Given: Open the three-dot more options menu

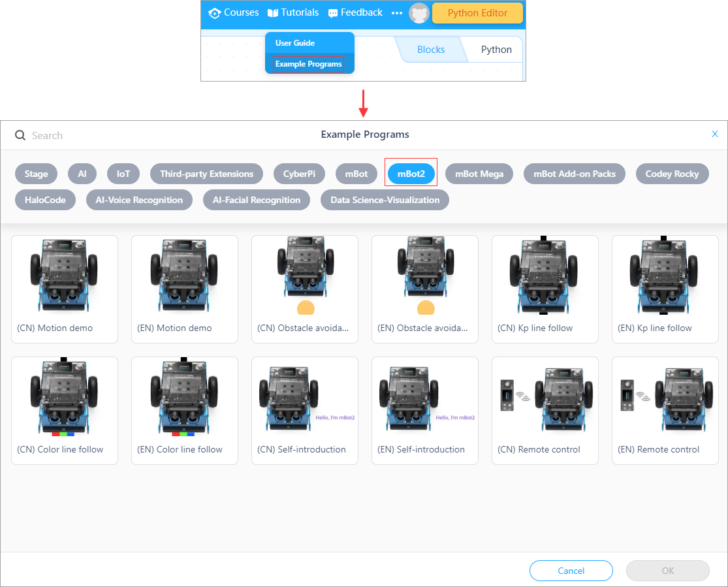Looking at the screenshot, I should [397, 13].
